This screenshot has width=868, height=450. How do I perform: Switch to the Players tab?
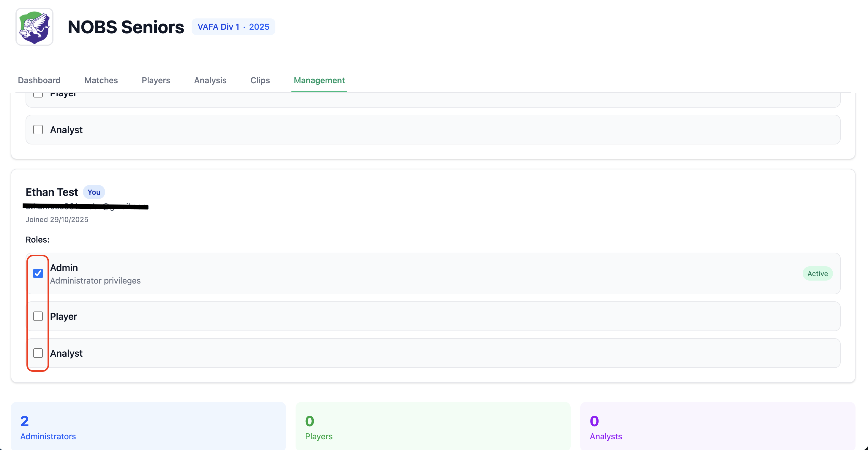pyautogui.click(x=155, y=80)
